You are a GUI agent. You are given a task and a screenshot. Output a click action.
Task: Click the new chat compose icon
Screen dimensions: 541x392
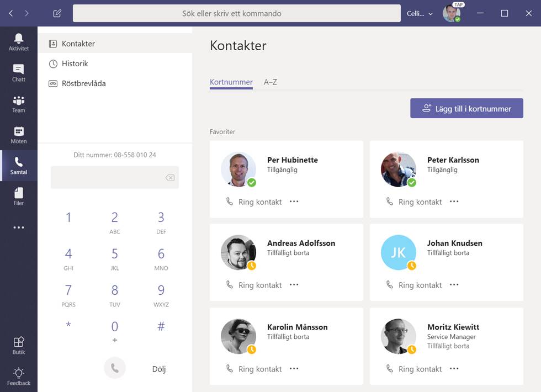click(x=57, y=13)
